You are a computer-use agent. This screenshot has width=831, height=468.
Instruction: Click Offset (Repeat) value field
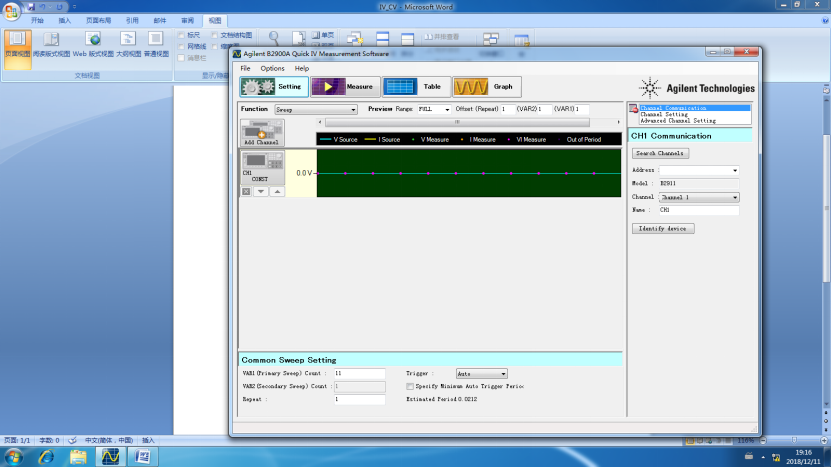508,109
